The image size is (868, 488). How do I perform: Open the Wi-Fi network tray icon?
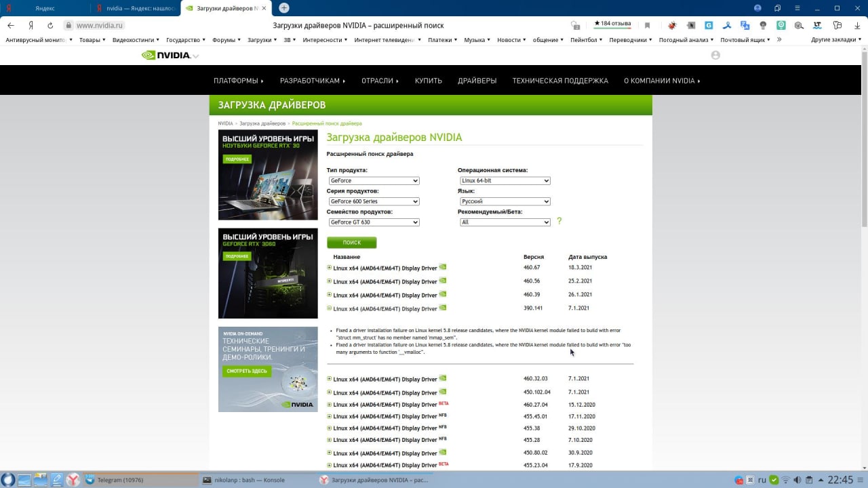pos(785,480)
